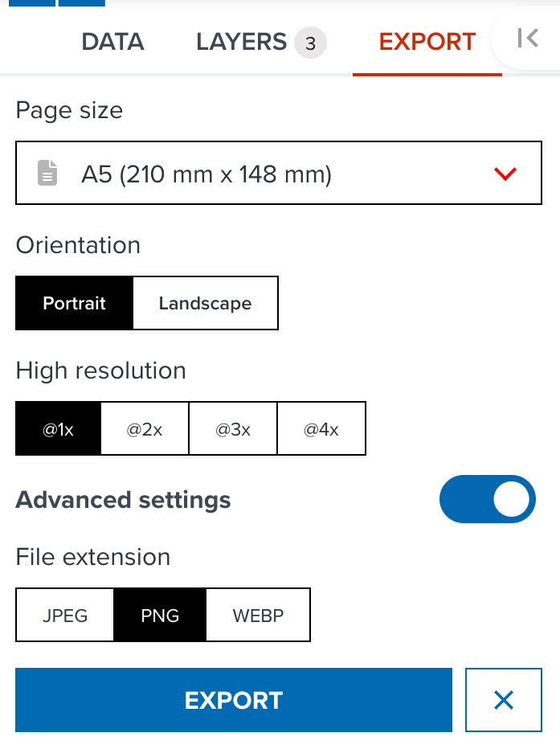Collapse the sidebar panel arrow icon
Viewport: 560px width, 749px height.
[x=528, y=38]
